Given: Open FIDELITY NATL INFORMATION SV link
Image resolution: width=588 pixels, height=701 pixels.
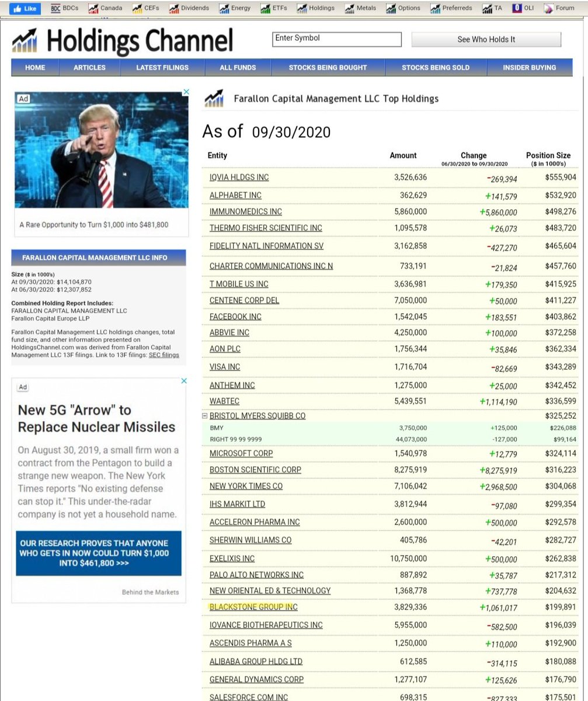Looking at the screenshot, I should (x=266, y=246).
